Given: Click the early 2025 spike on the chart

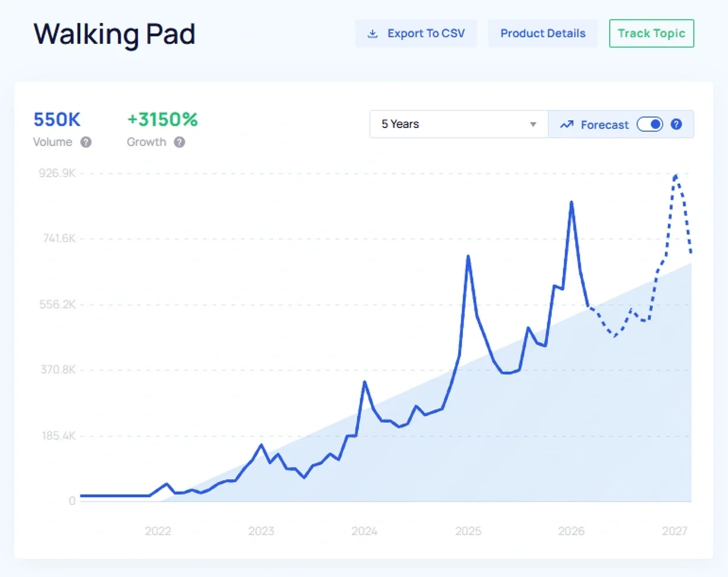Looking at the screenshot, I should [x=468, y=256].
